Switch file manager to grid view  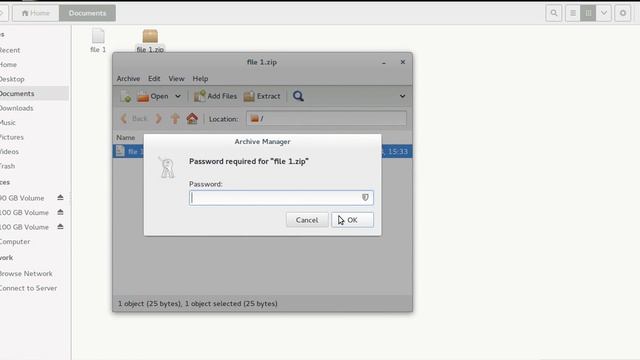tap(588, 13)
